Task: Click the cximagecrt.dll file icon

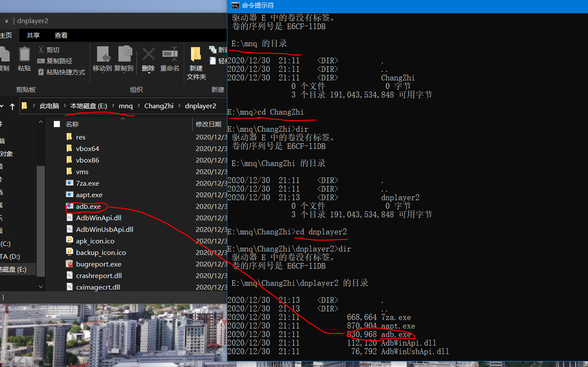Action: [x=69, y=287]
